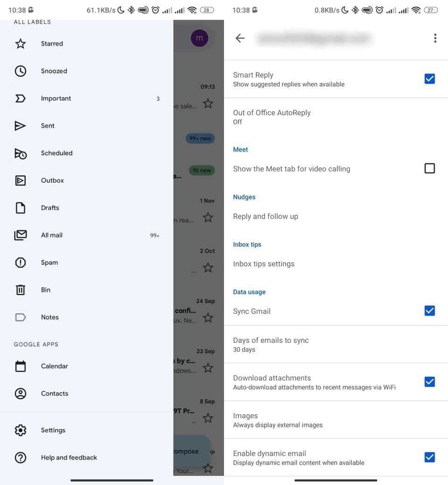Launch Calendar from the Google Apps icon
Viewport: 448px width, 485px height.
point(21,366)
